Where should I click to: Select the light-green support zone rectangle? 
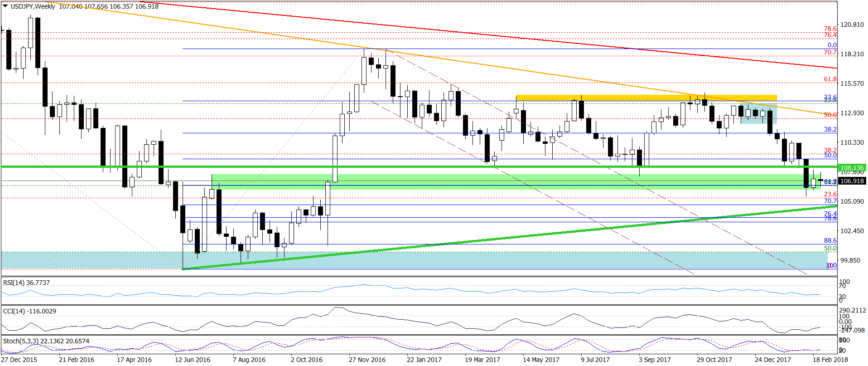[516, 181]
